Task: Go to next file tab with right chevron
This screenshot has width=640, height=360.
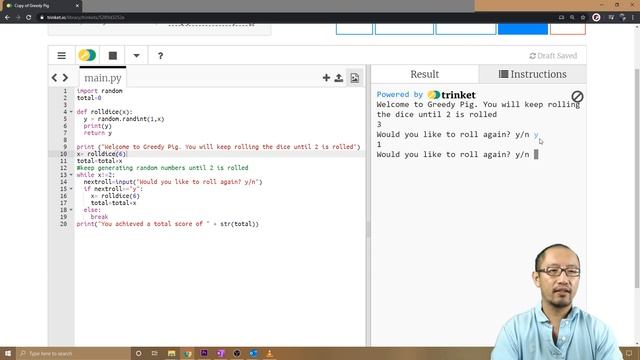Action: (x=65, y=78)
